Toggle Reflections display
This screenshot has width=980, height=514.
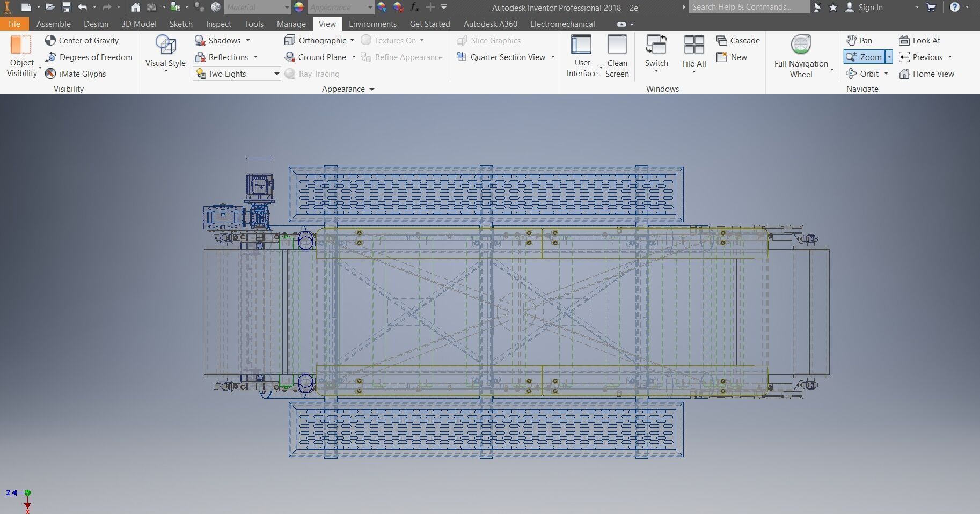pos(222,57)
